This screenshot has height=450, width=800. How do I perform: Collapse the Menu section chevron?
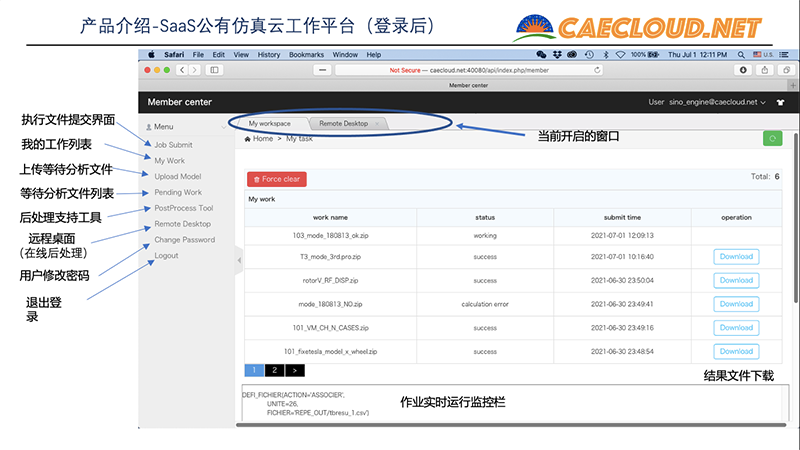[x=223, y=127]
